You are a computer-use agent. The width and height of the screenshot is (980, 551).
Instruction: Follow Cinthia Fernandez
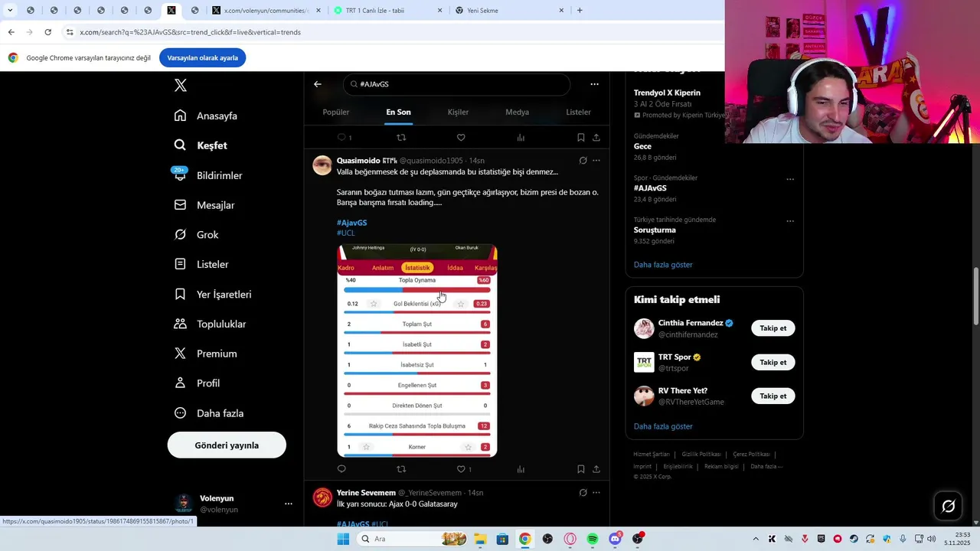(773, 328)
